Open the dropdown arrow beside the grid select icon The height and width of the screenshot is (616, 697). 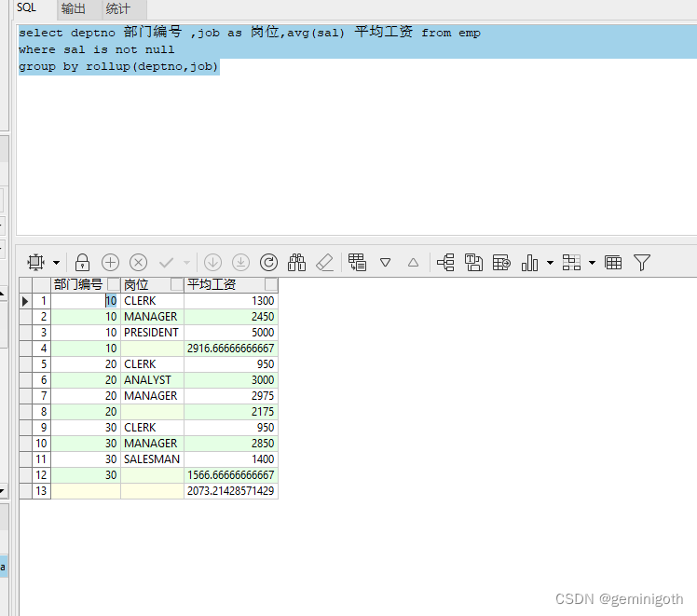pos(57,263)
